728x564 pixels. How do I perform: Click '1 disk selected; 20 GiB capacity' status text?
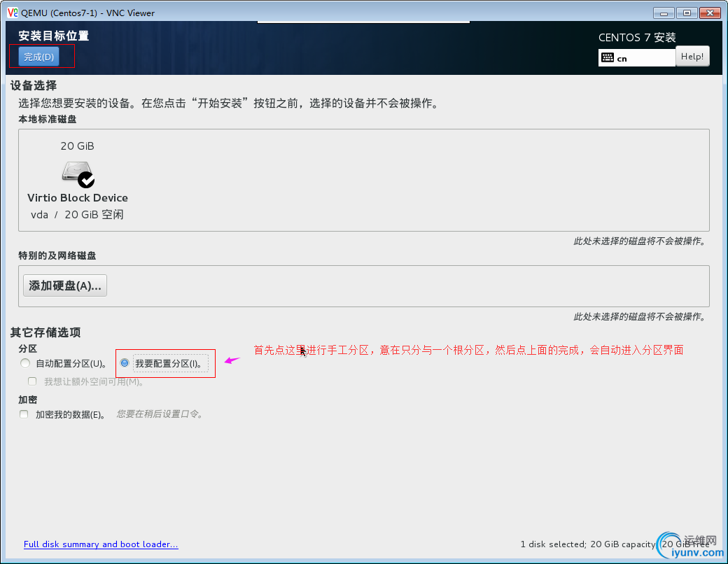point(587,544)
